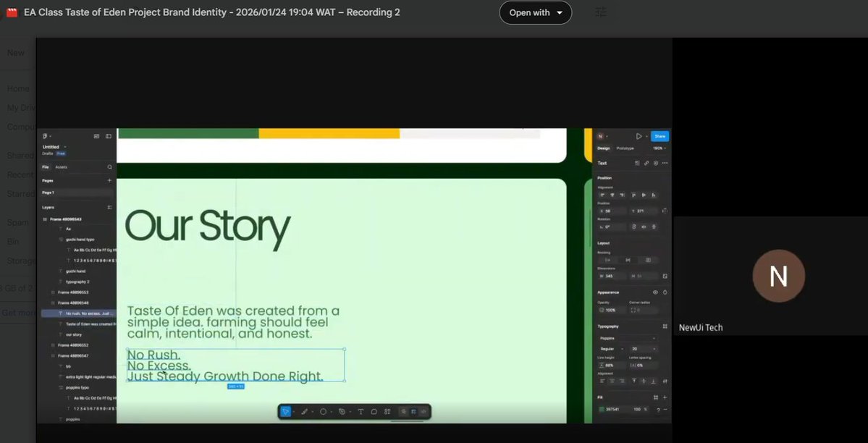The width and height of the screenshot is (868, 443).
Task: Open fill styles grid icon
Action: click(656, 397)
